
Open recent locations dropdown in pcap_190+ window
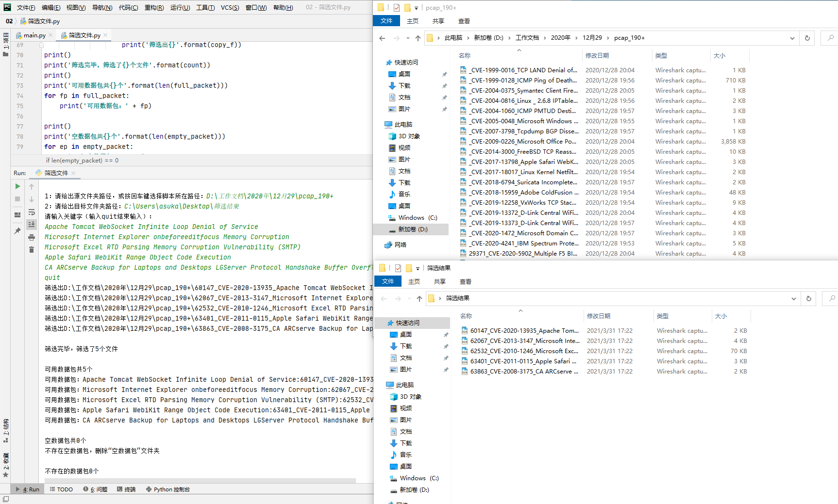[x=408, y=38]
